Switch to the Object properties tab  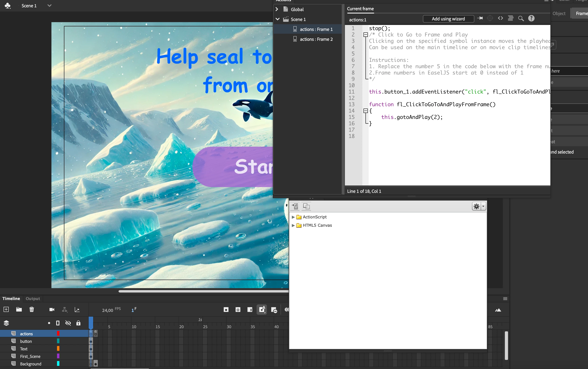point(559,13)
